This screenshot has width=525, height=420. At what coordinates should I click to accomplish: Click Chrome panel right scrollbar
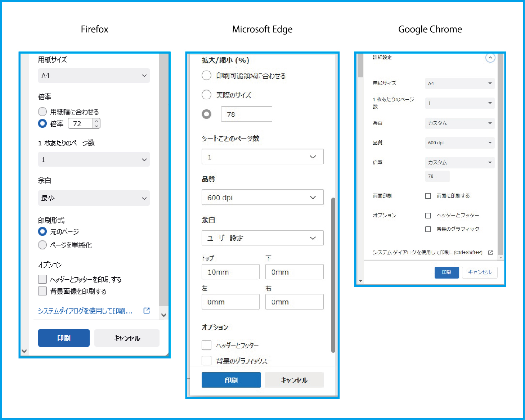(x=501, y=155)
